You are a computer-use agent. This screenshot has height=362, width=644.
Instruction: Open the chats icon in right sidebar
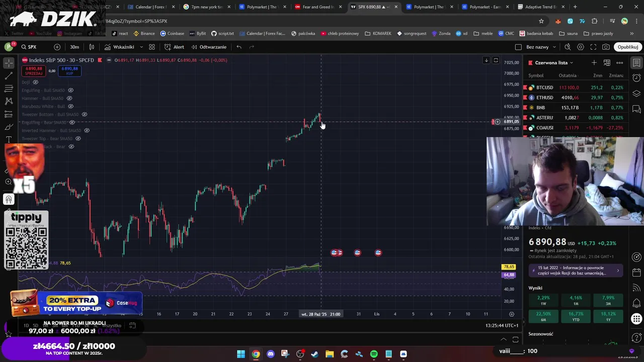coord(636,109)
